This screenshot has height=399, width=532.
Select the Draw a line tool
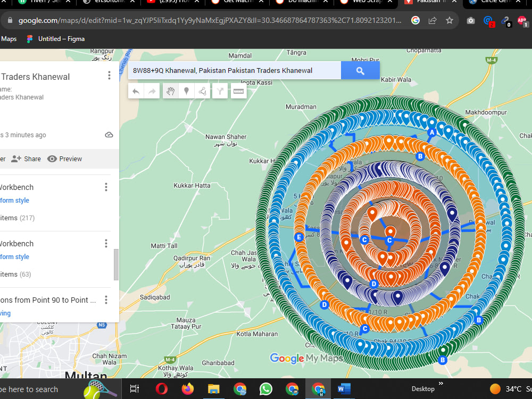click(202, 92)
